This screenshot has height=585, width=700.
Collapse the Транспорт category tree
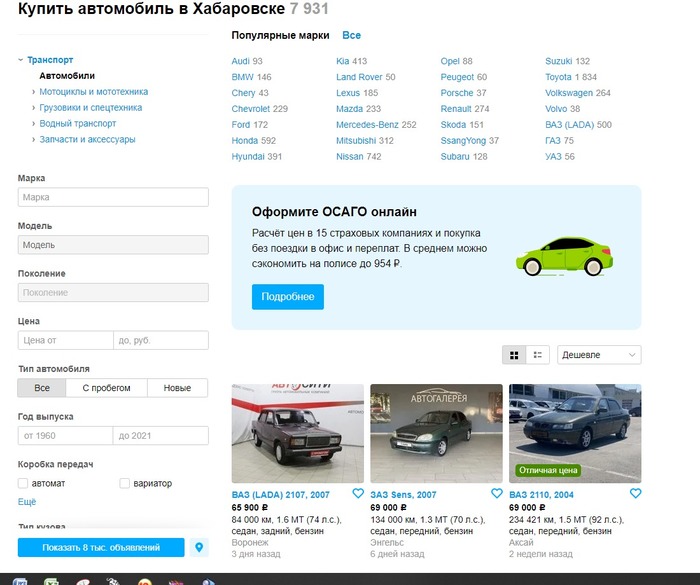pos(21,60)
